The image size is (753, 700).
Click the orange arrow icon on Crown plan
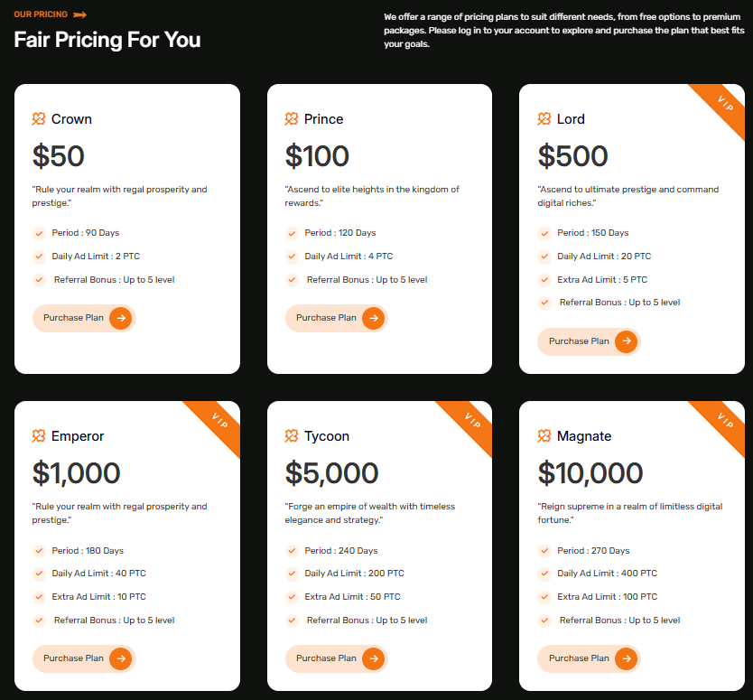[121, 318]
